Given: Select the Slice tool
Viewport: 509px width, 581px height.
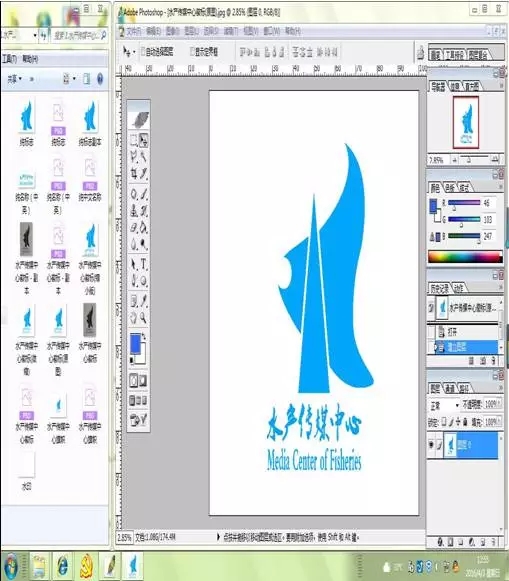Looking at the screenshot, I should point(144,173).
